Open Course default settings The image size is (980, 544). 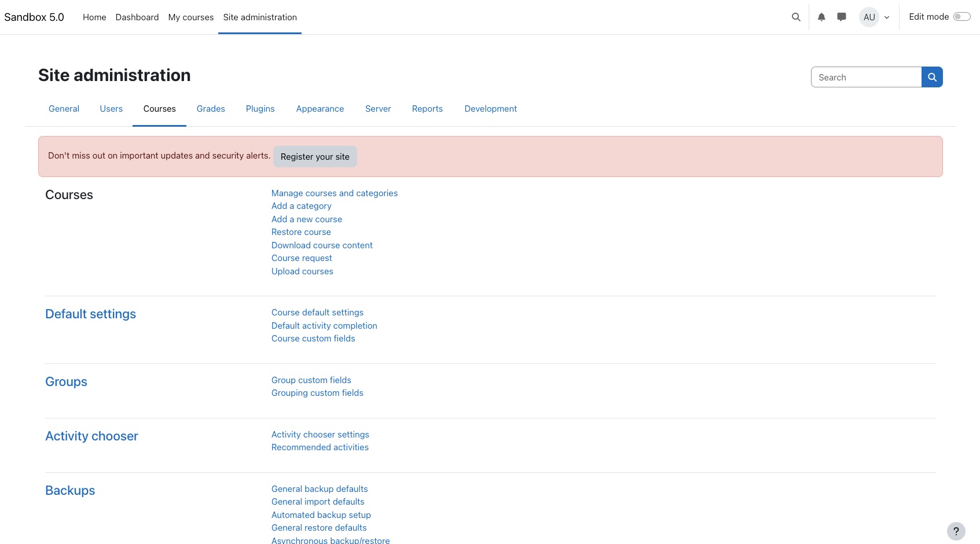pyautogui.click(x=317, y=312)
